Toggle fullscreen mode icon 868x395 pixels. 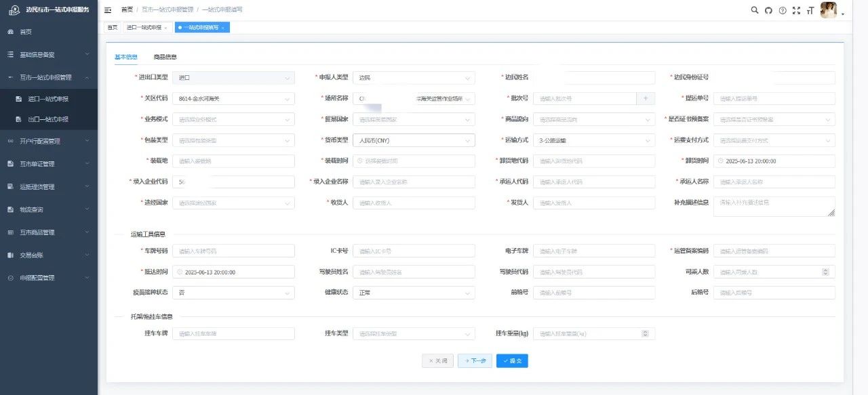[x=796, y=10]
